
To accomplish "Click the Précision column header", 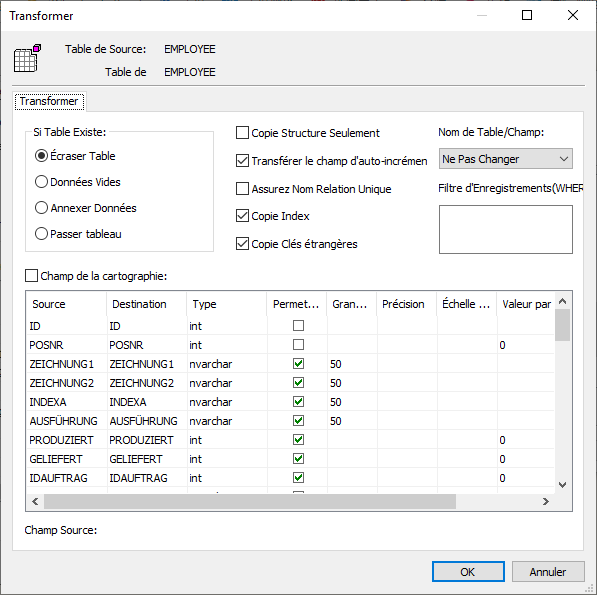I will pyautogui.click(x=407, y=304).
